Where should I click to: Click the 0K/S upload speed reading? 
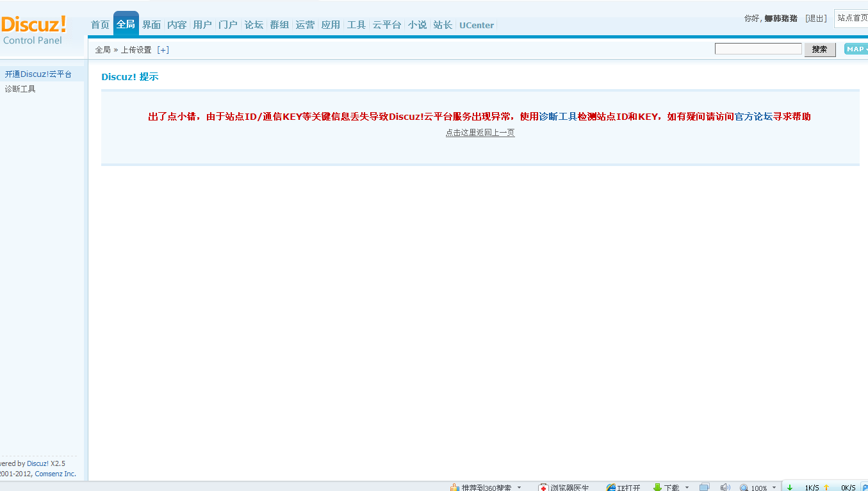pyautogui.click(x=848, y=488)
